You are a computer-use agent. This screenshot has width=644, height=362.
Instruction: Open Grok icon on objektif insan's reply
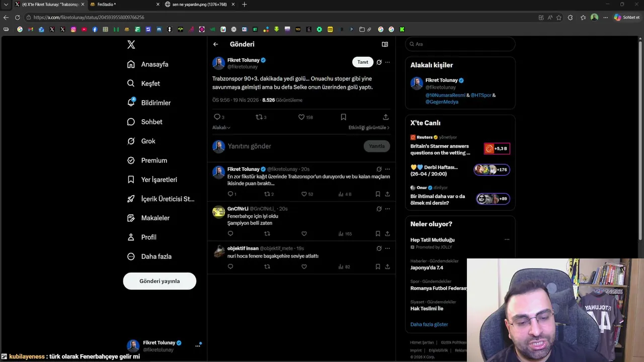(379, 248)
